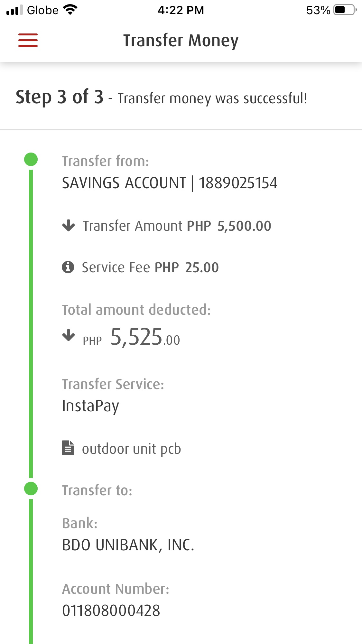Tap the battery indicator icon
This screenshot has width=362, height=644.
coord(345,10)
